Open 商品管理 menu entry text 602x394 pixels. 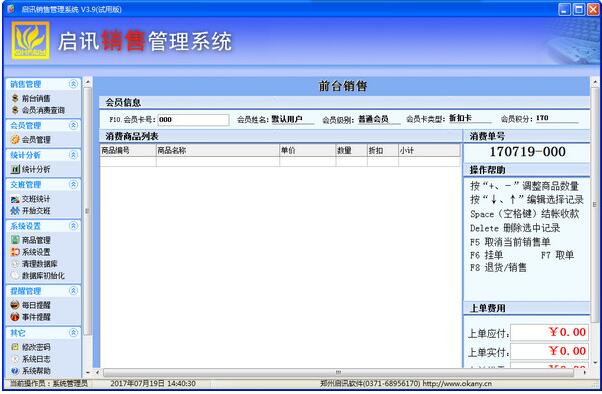(x=36, y=240)
